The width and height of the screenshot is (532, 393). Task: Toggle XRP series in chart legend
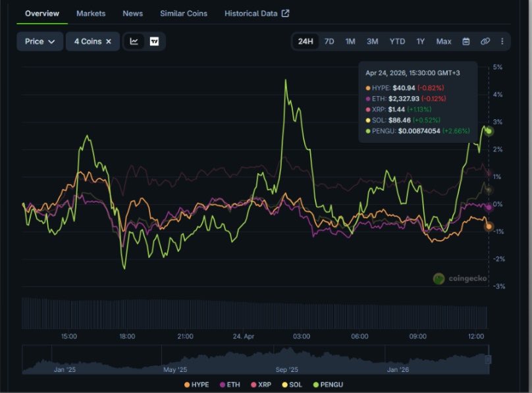point(261,384)
